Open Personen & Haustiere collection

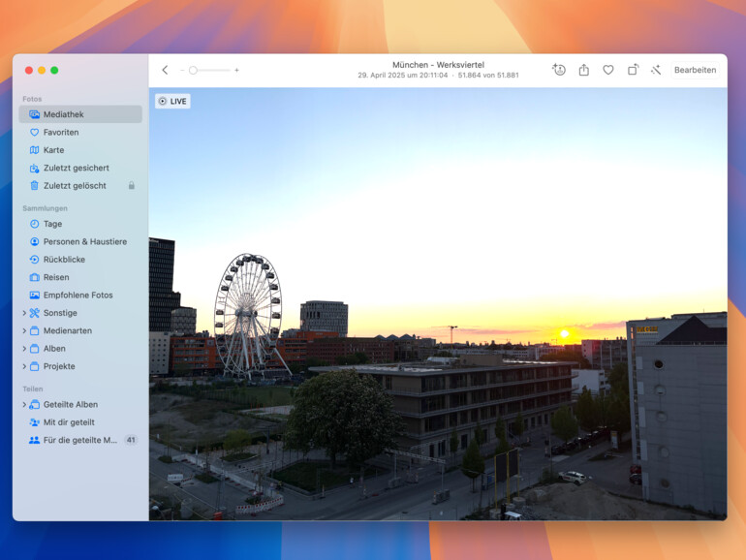point(84,241)
